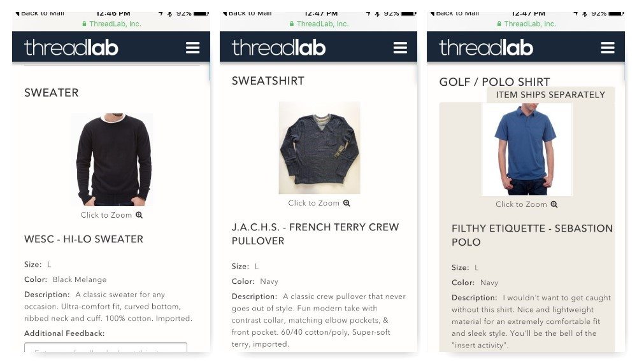Image resolution: width=637 pixels, height=364 pixels.
Task: Click the Additional Feedback text field
Action: tap(106, 348)
